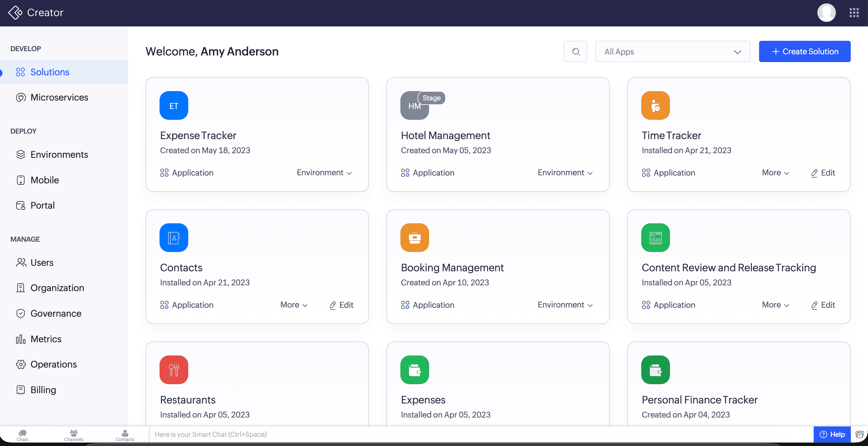This screenshot has height=446, width=868.
Task: Click the Booking Management briefcase icon
Action: click(414, 237)
